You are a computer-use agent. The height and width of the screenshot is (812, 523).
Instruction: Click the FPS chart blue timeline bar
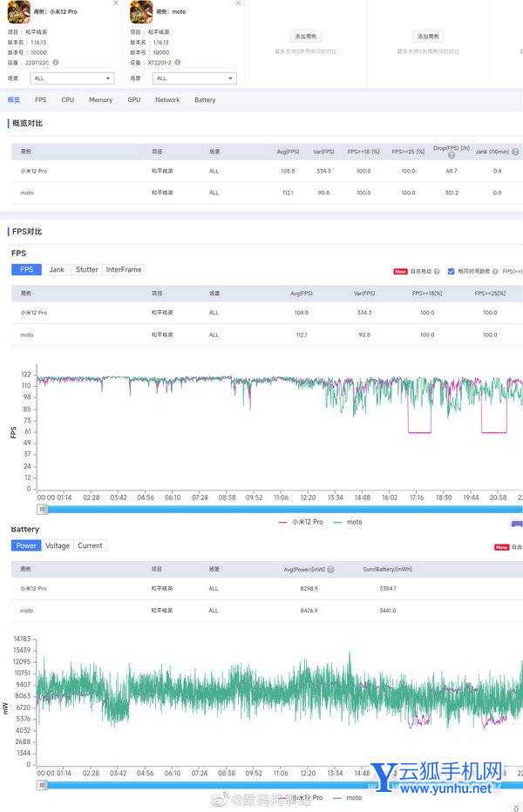(x=285, y=510)
